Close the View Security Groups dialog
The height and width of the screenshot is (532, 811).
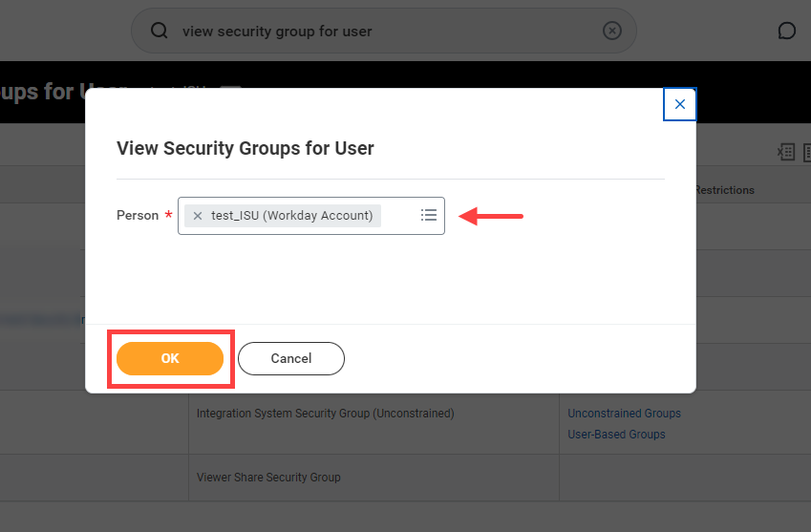(x=679, y=104)
